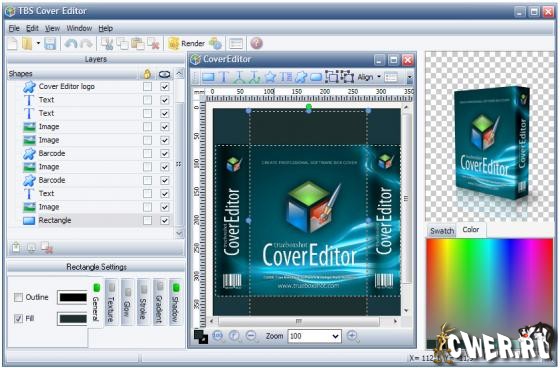560x368 pixels.
Task: Uncheck the Fill checkbox
Action: [x=18, y=318]
